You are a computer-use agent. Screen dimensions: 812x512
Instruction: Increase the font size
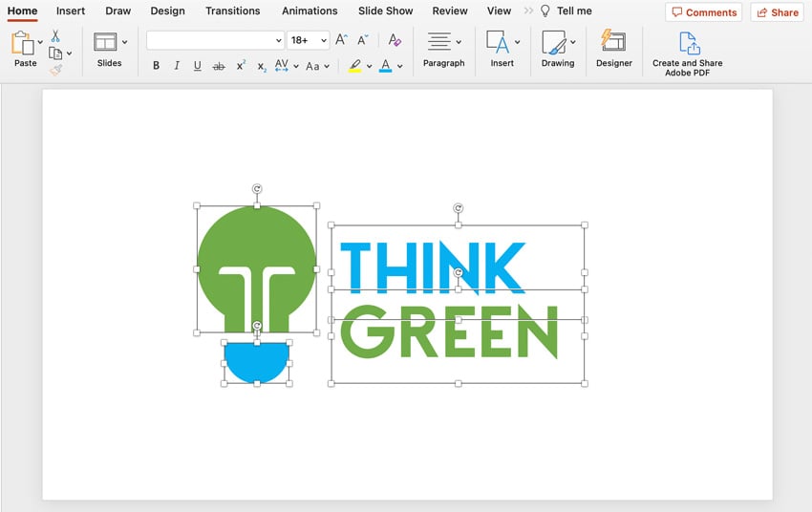pyautogui.click(x=341, y=40)
